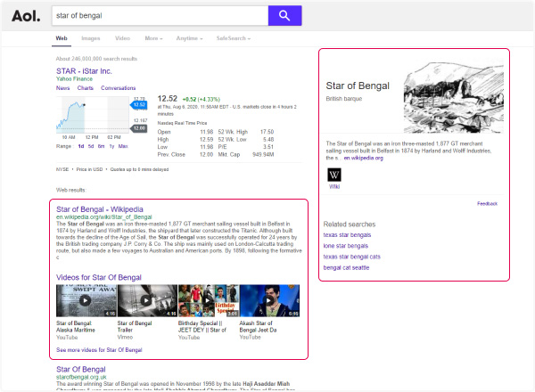Click the en.wikipedia.org/wiki/Star_of_Bengal URL
Screen dimensions: 535x392
(x=104, y=216)
